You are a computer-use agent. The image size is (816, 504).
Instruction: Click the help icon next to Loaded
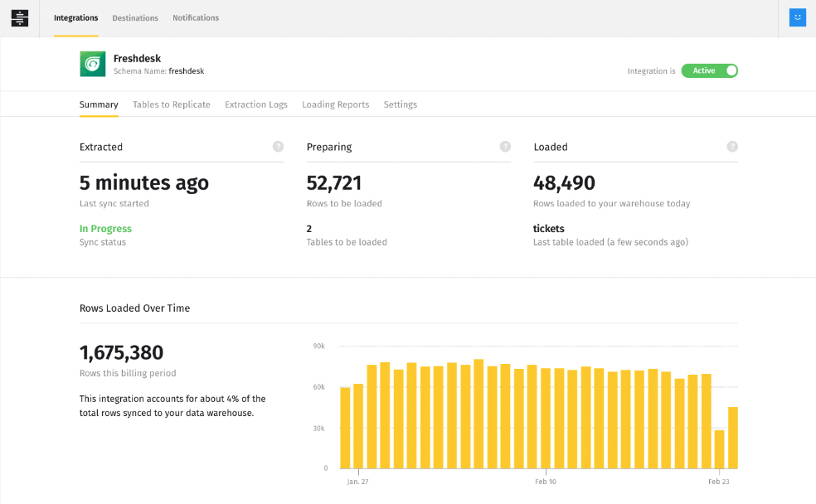coord(732,146)
